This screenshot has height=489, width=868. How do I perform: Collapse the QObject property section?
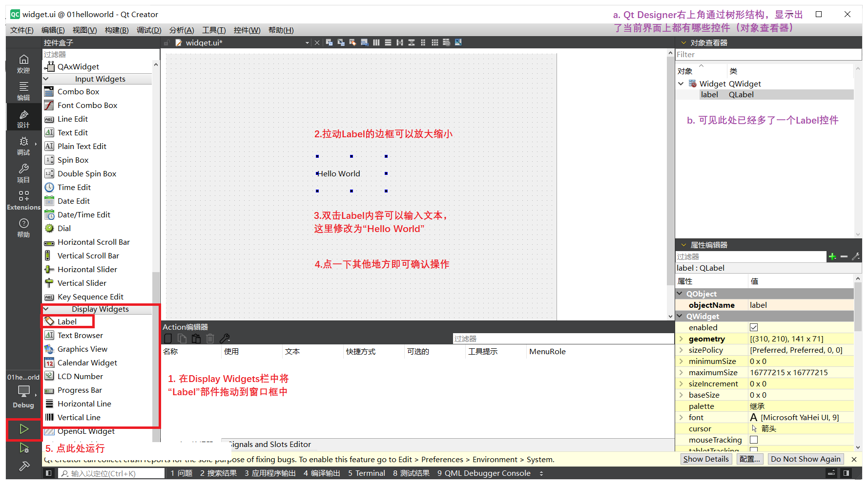click(680, 294)
